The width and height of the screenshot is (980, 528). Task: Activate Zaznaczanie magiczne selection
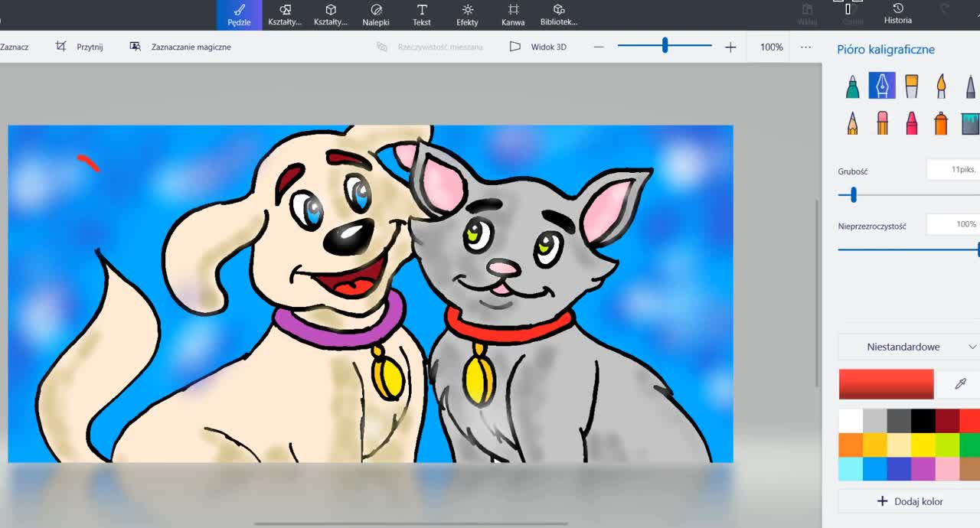tap(180, 47)
